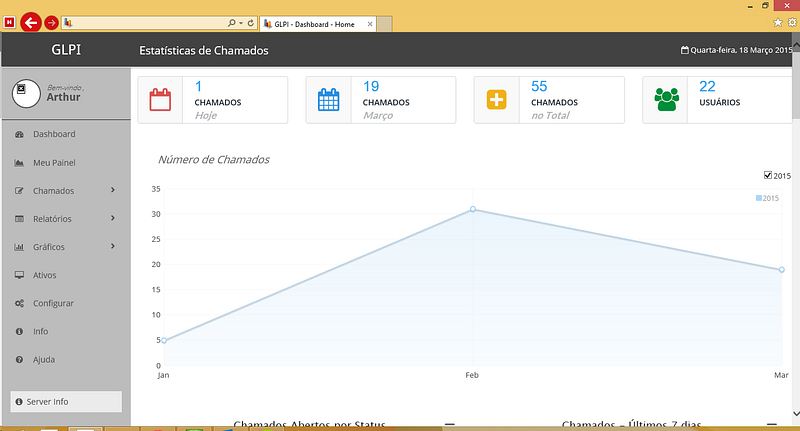The width and height of the screenshot is (800, 431).
Task: Click the 2015 legend color swatch
Action: (x=759, y=198)
